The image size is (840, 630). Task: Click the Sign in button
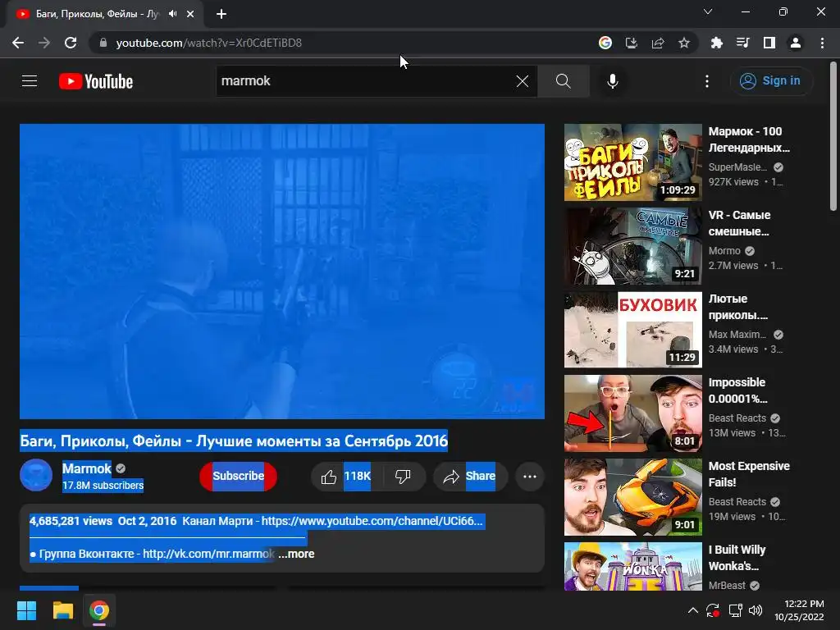771,81
